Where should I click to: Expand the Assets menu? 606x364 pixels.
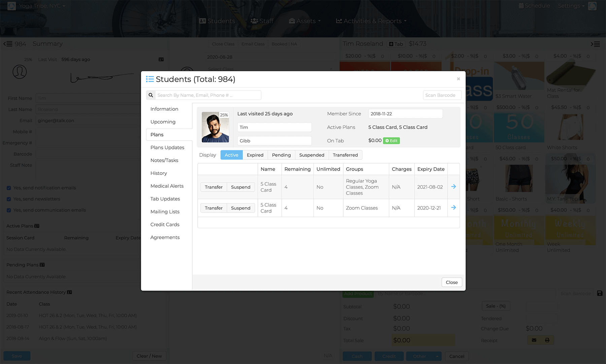(305, 21)
